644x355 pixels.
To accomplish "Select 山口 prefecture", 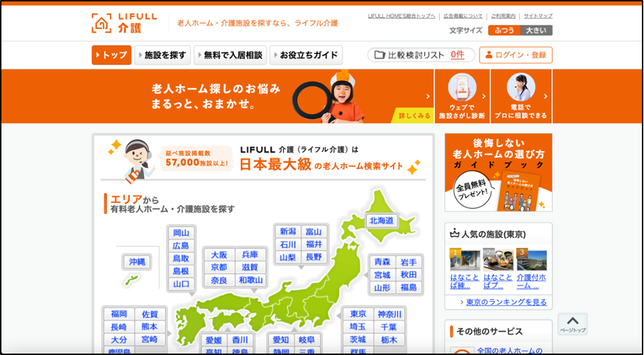I will (181, 283).
